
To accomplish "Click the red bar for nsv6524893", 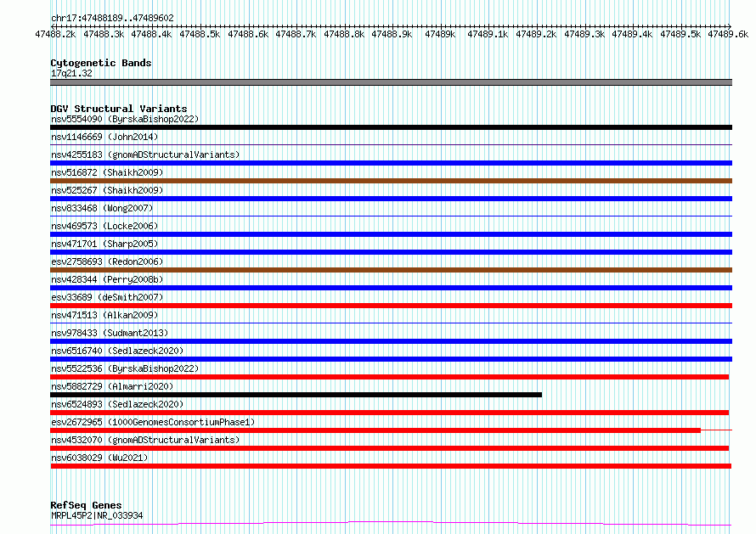I will 390,413.
